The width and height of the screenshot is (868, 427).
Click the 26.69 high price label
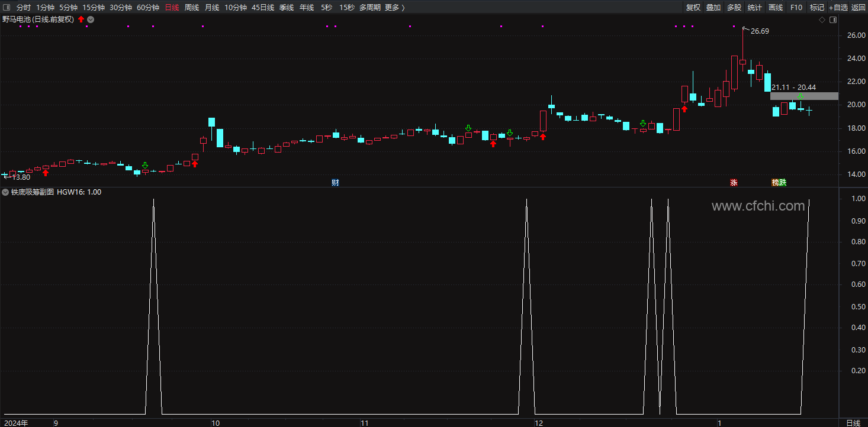coord(760,31)
